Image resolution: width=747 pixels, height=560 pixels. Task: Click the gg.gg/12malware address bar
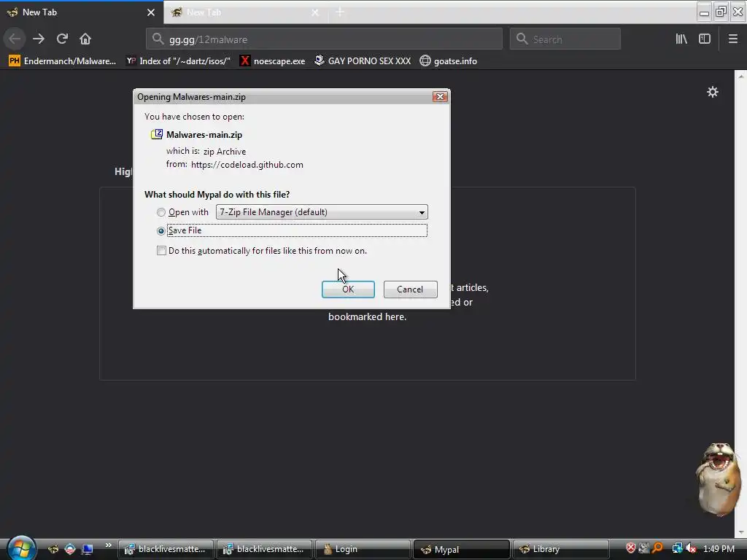[x=324, y=39]
